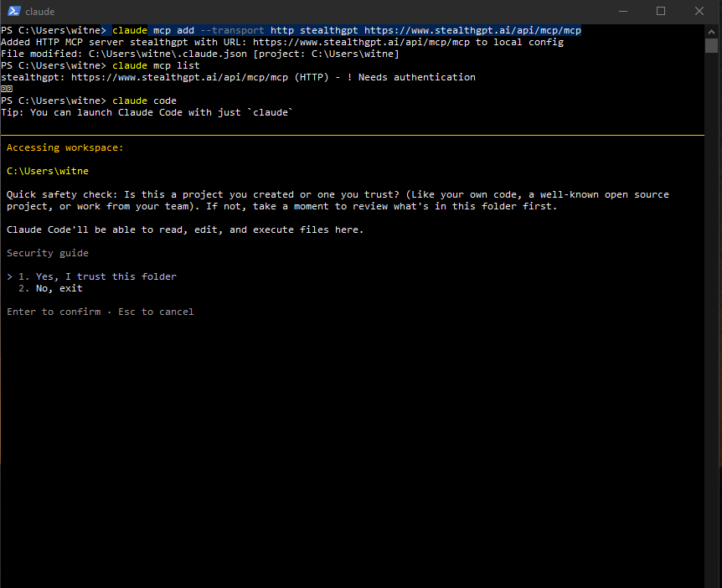Open the "Security guide" link

(48, 253)
